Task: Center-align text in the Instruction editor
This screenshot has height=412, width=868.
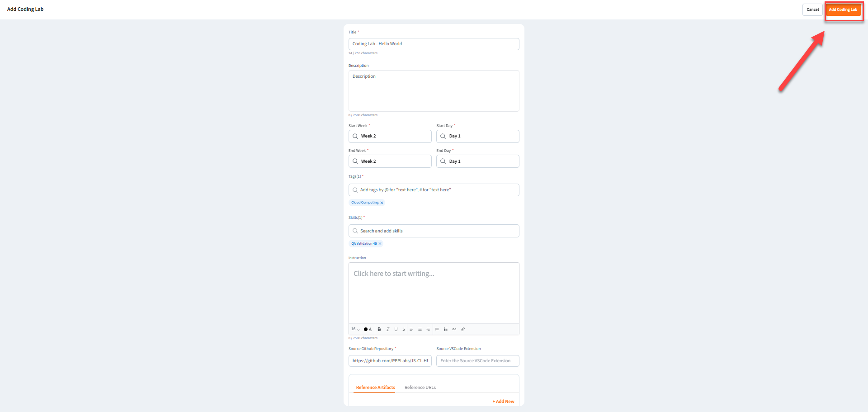Action: [420, 329]
